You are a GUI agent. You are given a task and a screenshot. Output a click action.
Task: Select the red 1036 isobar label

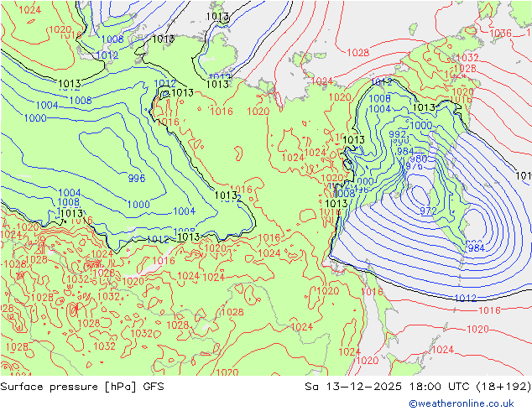pyautogui.click(x=500, y=34)
